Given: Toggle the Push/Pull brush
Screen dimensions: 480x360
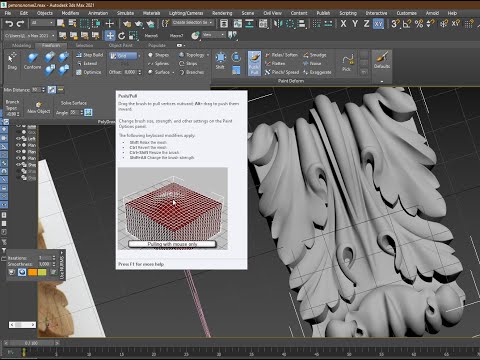Looking at the screenshot, I should coord(254,63).
